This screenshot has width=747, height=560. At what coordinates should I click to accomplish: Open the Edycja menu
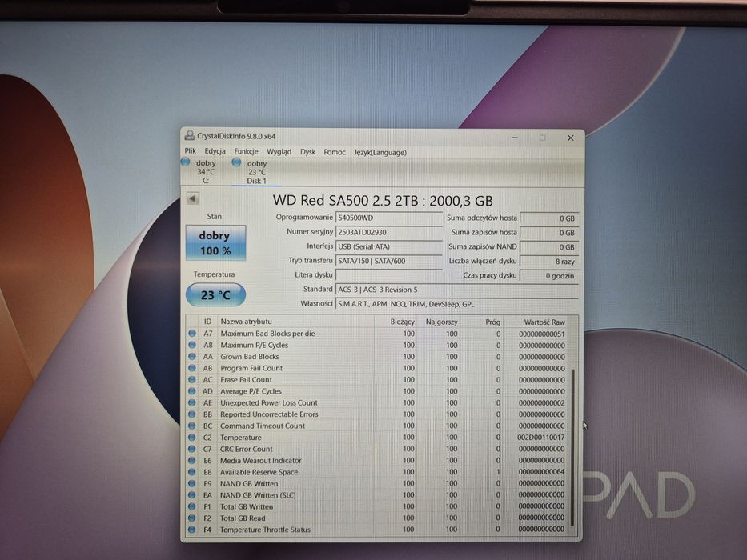pos(215,151)
